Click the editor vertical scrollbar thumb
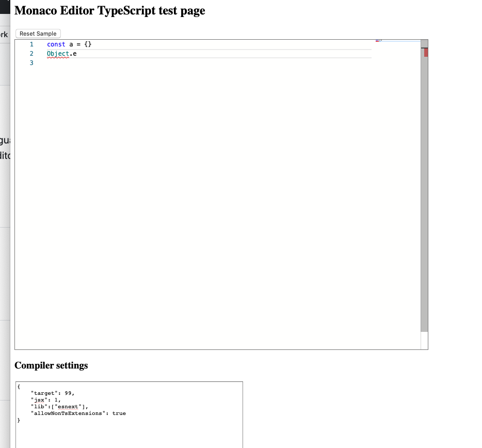The image size is (482, 448). click(424, 186)
